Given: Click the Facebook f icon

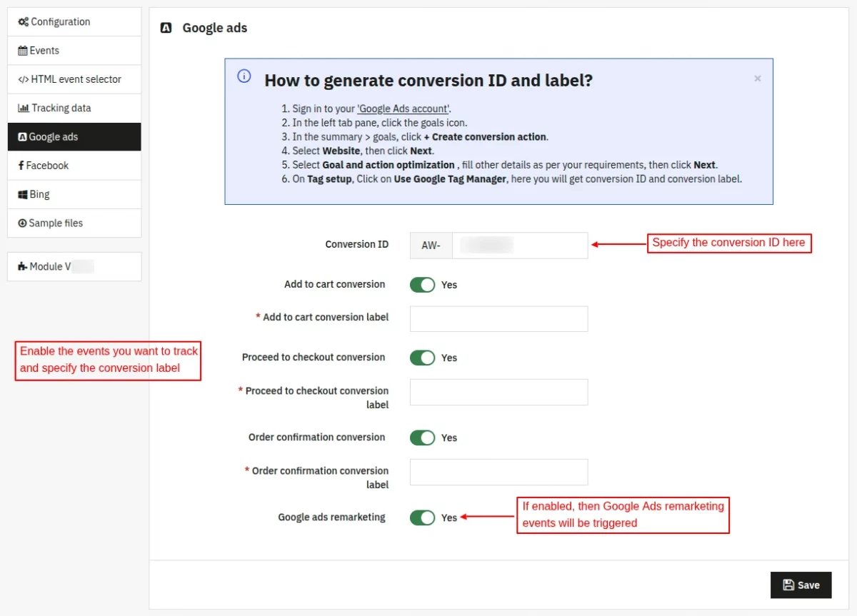Looking at the screenshot, I should point(21,166).
